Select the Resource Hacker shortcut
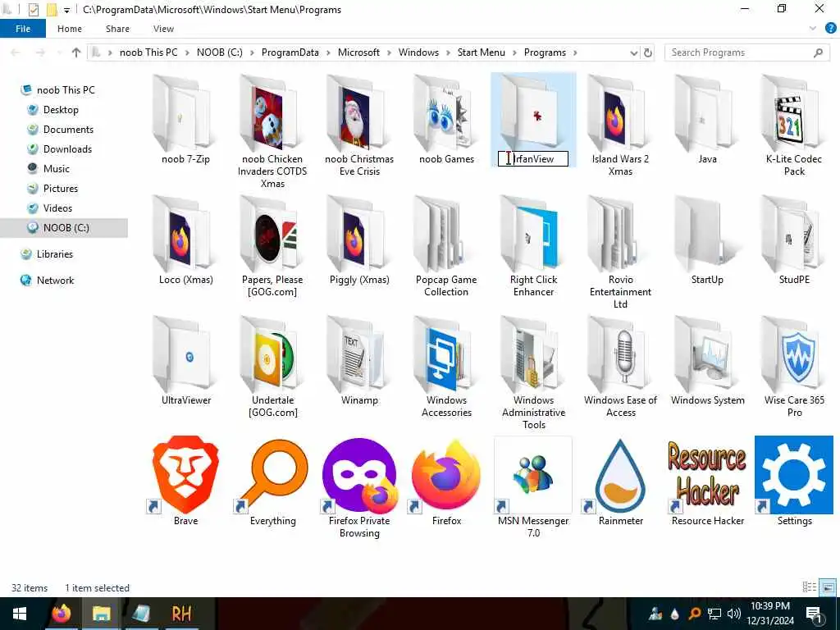This screenshot has height=630, width=840. (707, 475)
